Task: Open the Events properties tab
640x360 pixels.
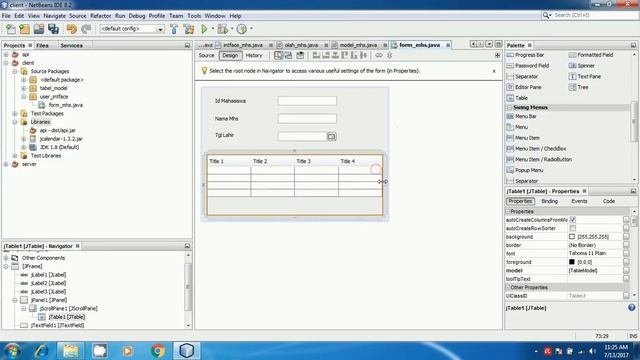Action: (x=579, y=201)
